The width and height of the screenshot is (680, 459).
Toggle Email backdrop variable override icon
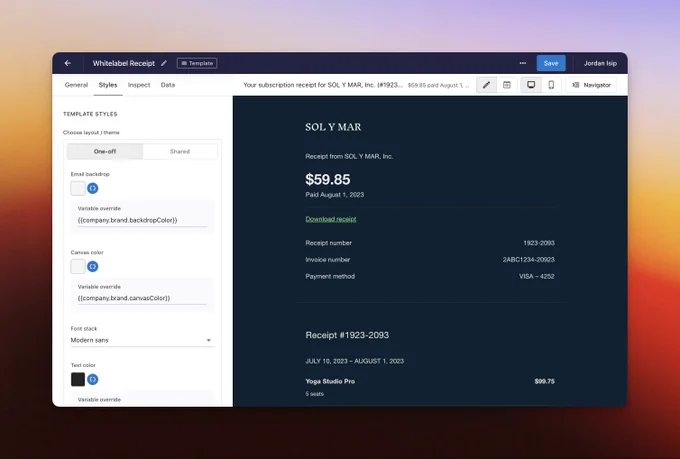[93, 188]
